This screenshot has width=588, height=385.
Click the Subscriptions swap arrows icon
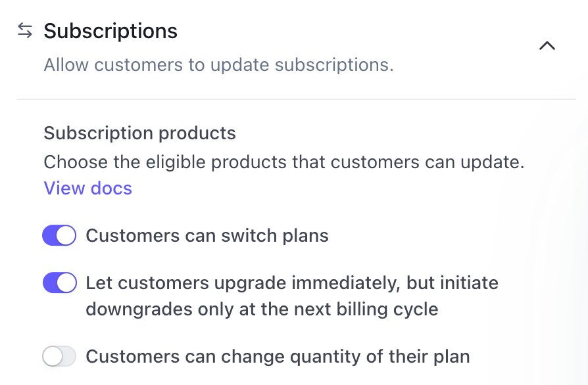point(25,31)
